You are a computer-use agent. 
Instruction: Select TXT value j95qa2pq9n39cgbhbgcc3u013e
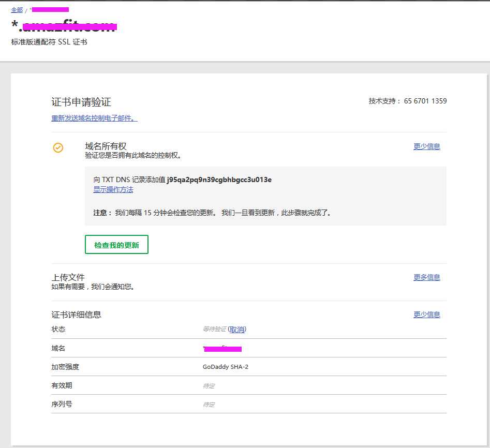[219, 180]
